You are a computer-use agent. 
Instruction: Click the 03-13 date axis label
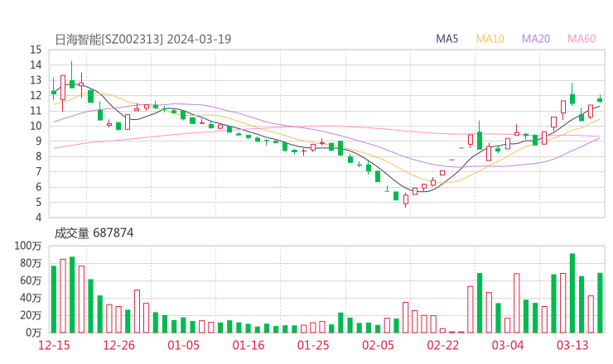pos(572,345)
